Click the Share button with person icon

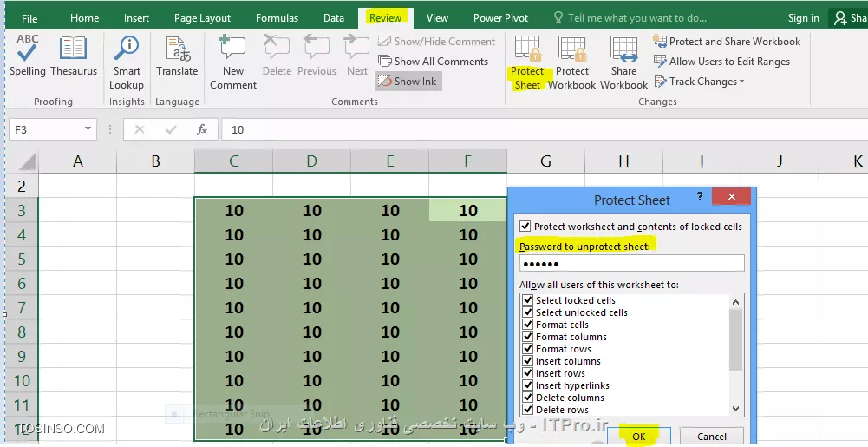(850, 18)
